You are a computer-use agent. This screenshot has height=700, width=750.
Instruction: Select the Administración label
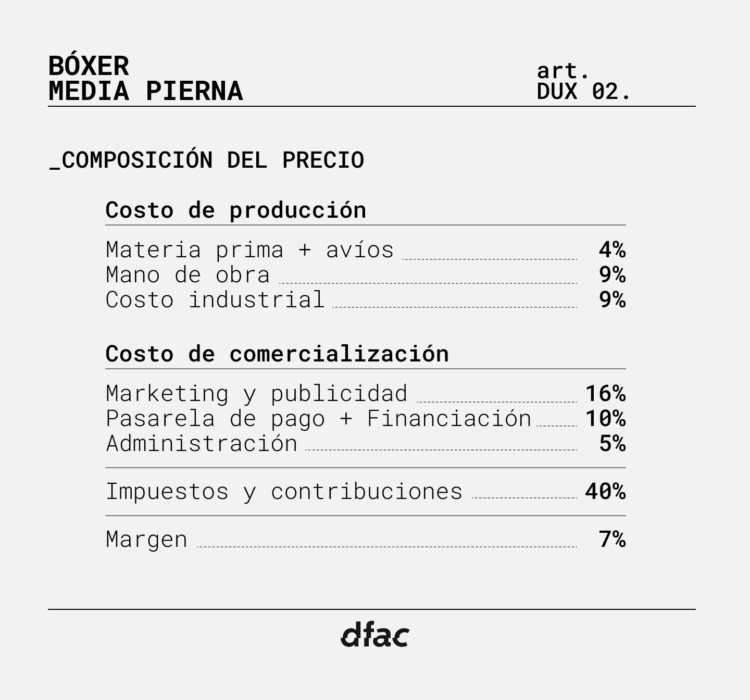click(x=202, y=444)
